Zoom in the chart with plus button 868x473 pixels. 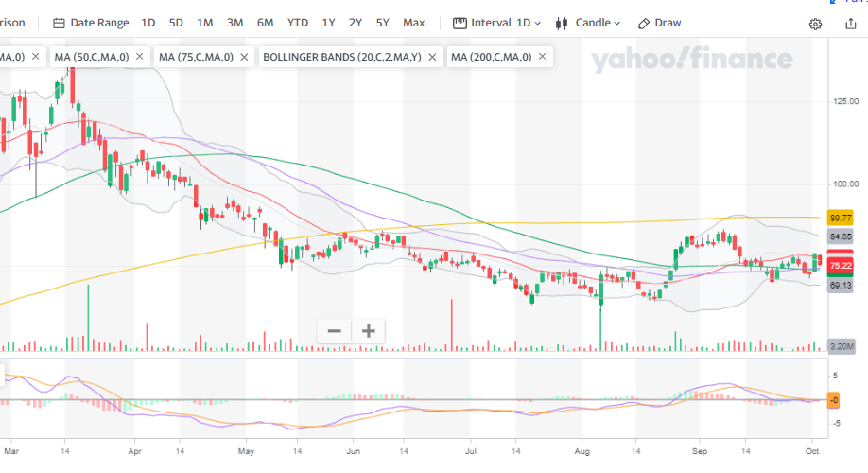pos(368,331)
